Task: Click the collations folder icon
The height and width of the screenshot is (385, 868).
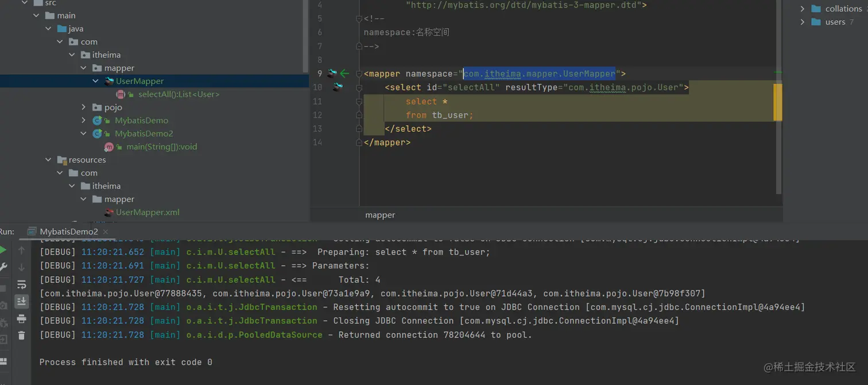Action: click(816, 9)
